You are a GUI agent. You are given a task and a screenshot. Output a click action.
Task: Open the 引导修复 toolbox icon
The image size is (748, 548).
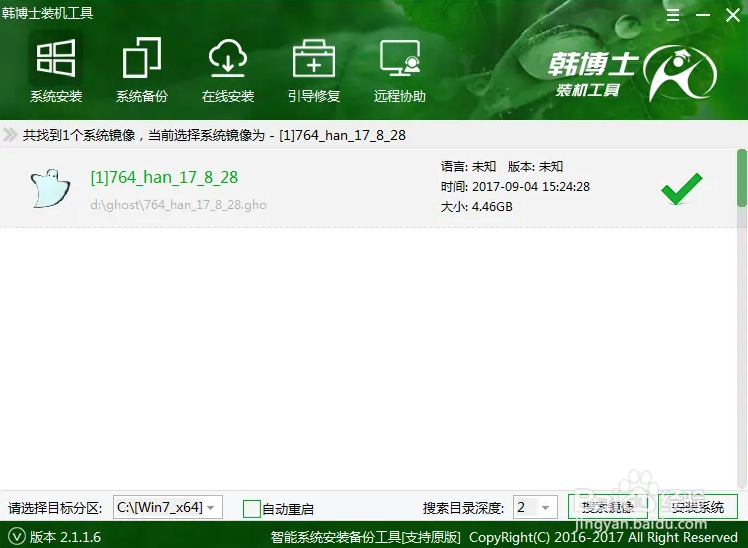click(313, 58)
